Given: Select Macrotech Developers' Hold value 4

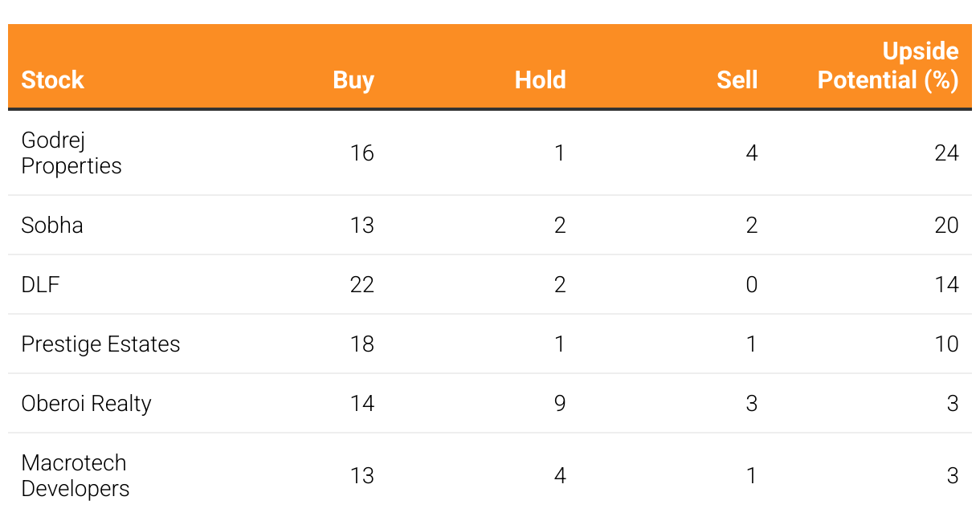Looking at the screenshot, I should [560, 475].
